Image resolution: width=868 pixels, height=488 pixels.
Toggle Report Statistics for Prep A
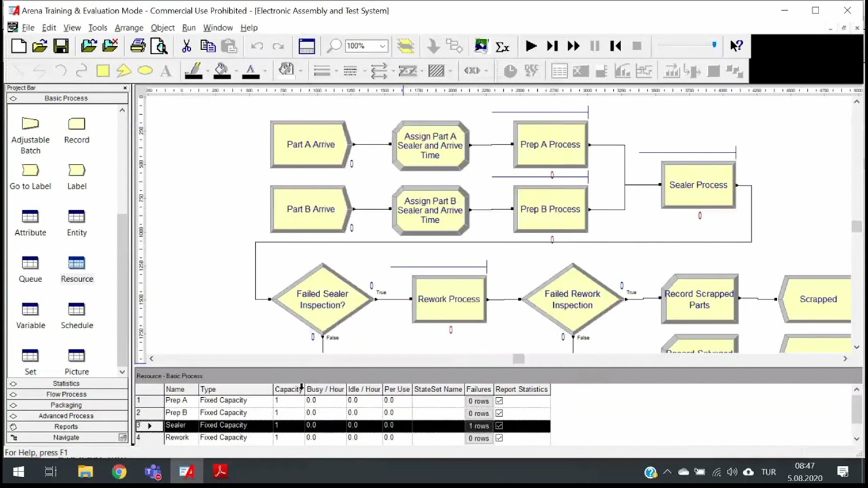(499, 401)
